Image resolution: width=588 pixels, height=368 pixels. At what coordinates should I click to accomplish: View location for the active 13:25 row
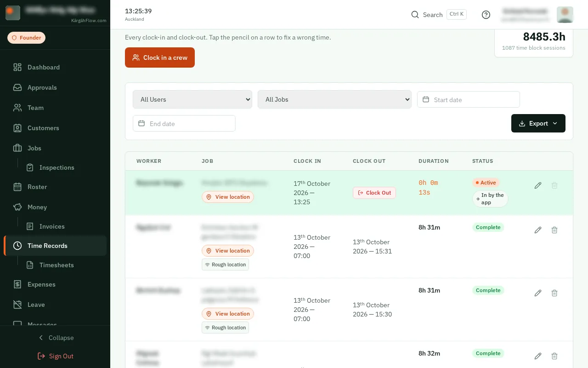[x=228, y=197]
